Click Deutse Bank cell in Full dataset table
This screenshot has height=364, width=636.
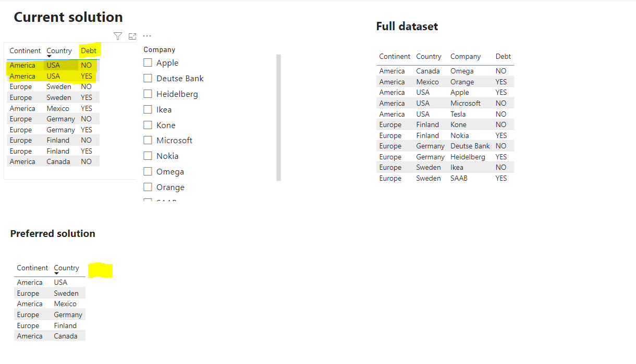click(470, 146)
